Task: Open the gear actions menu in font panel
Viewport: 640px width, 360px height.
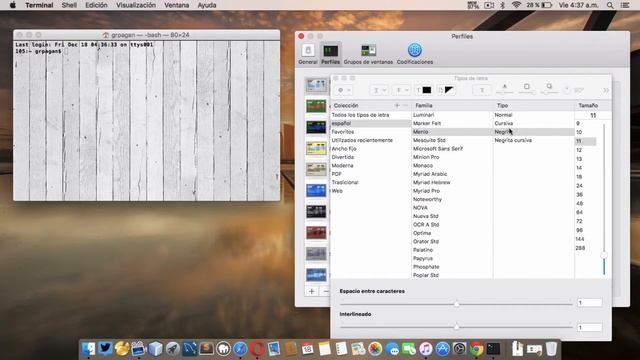Action: [x=343, y=90]
